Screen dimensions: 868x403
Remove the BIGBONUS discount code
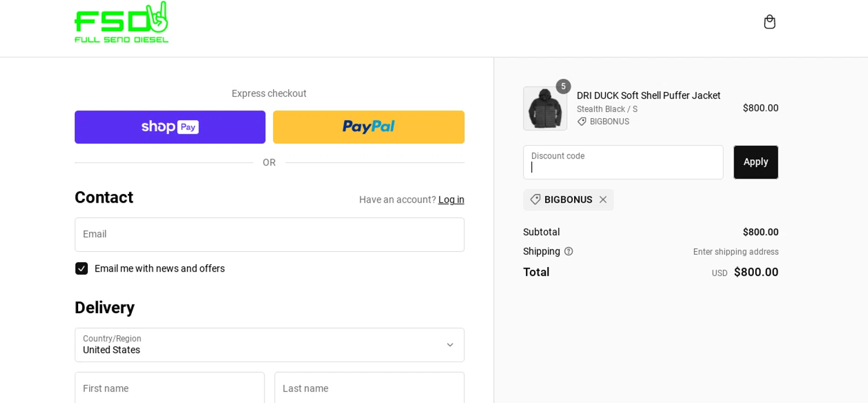tap(603, 200)
